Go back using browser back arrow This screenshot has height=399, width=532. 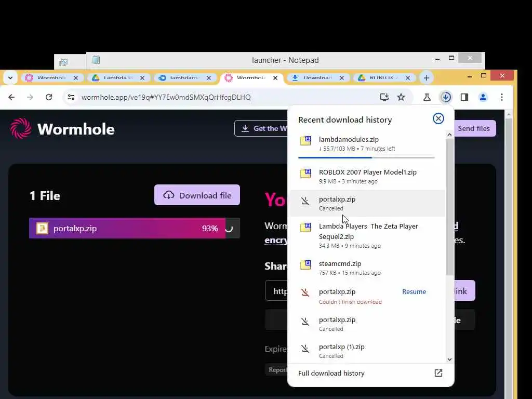(x=11, y=97)
